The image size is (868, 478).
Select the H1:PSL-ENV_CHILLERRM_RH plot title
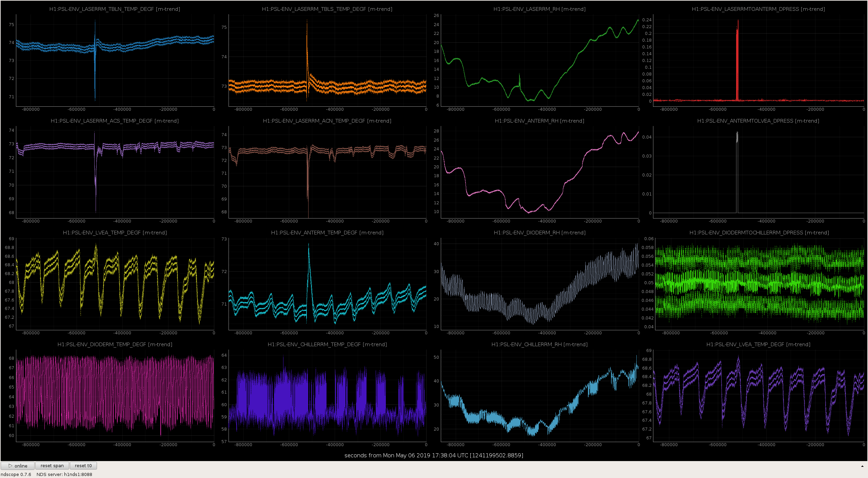point(539,345)
